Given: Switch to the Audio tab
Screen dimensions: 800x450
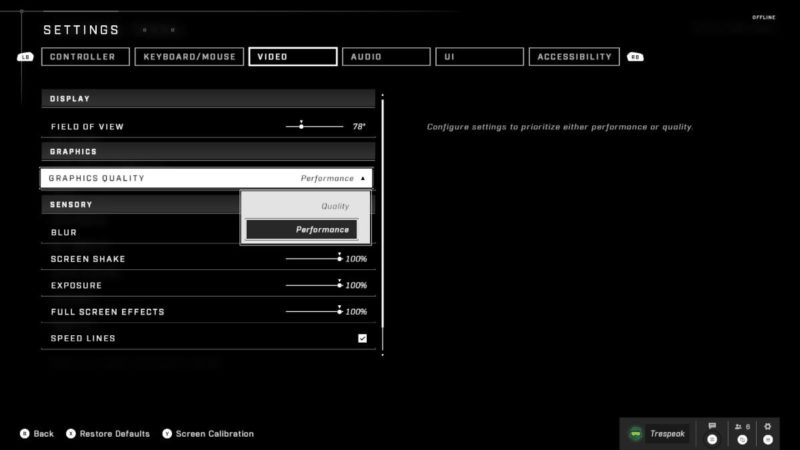Looking at the screenshot, I should click(387, 57).
